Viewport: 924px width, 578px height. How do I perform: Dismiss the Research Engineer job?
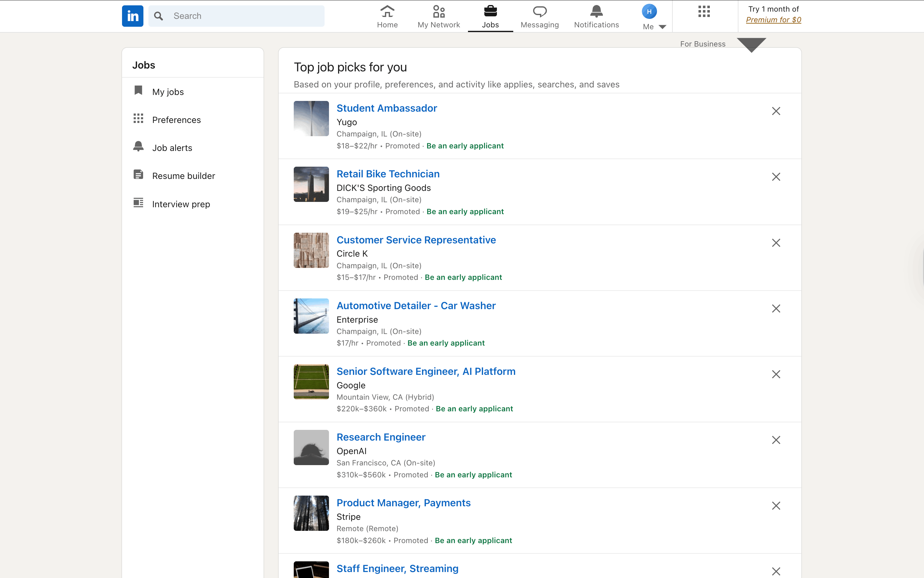coord(776,440)
